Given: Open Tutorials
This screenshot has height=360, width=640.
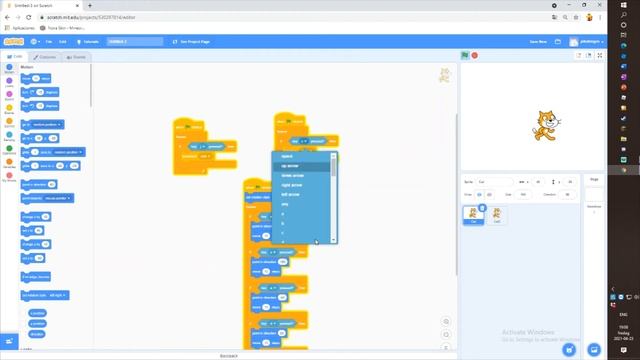Looking at the screenshot, I should (x=88, y=42).
